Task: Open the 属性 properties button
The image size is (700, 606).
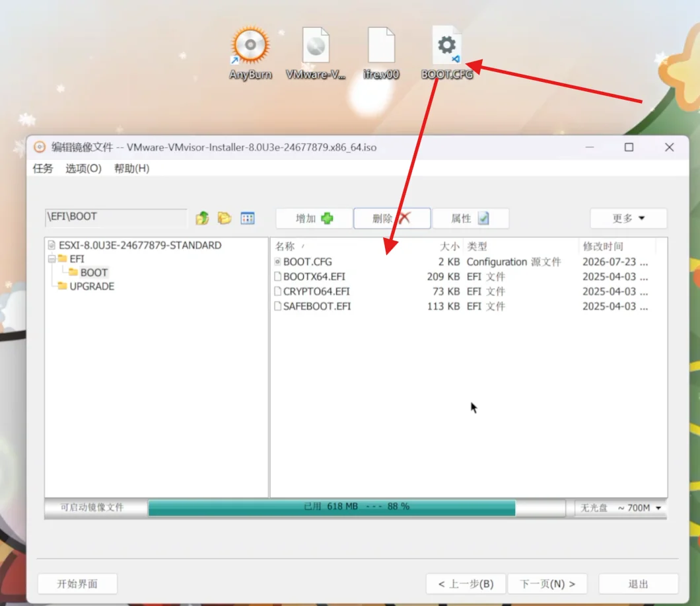Action: (x=471, y=219)
